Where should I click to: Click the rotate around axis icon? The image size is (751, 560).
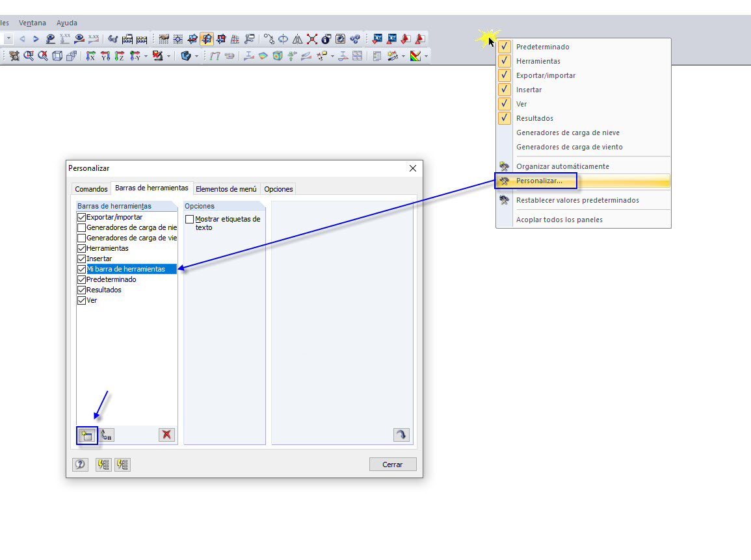click(283, 39)
